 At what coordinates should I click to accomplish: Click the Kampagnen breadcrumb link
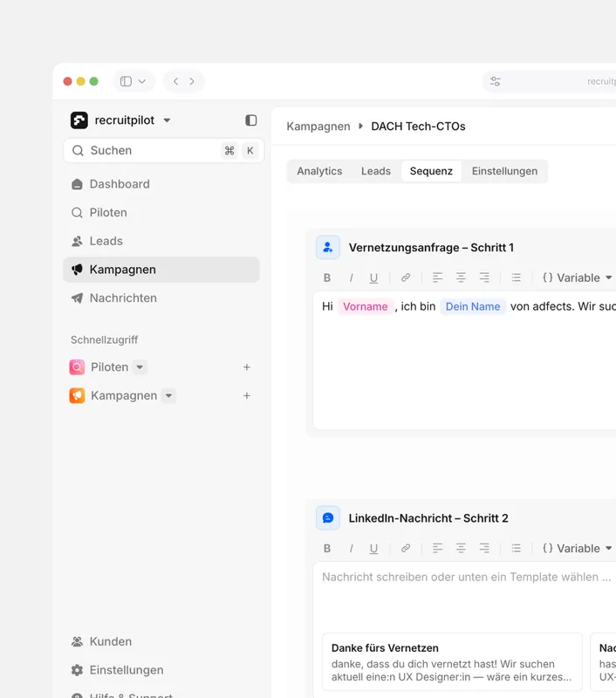318,127
